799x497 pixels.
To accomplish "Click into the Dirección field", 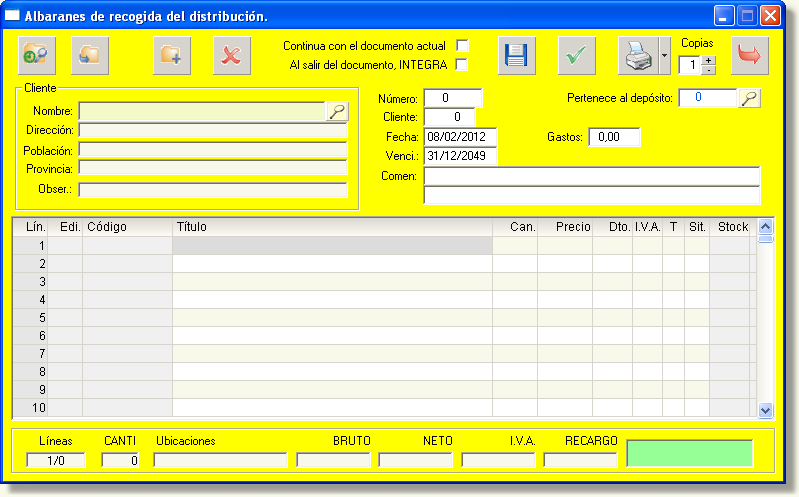I will 213,130.
